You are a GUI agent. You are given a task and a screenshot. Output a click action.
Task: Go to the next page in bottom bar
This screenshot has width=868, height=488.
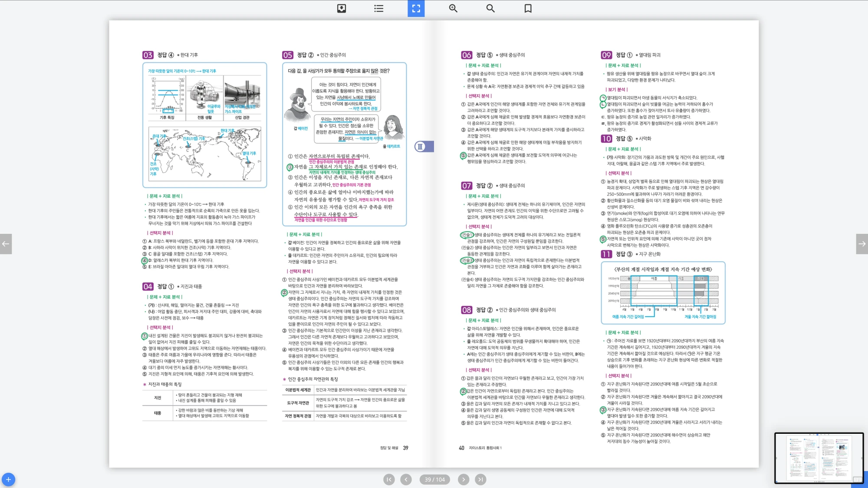pyautogui.click(x=464, y=479)
